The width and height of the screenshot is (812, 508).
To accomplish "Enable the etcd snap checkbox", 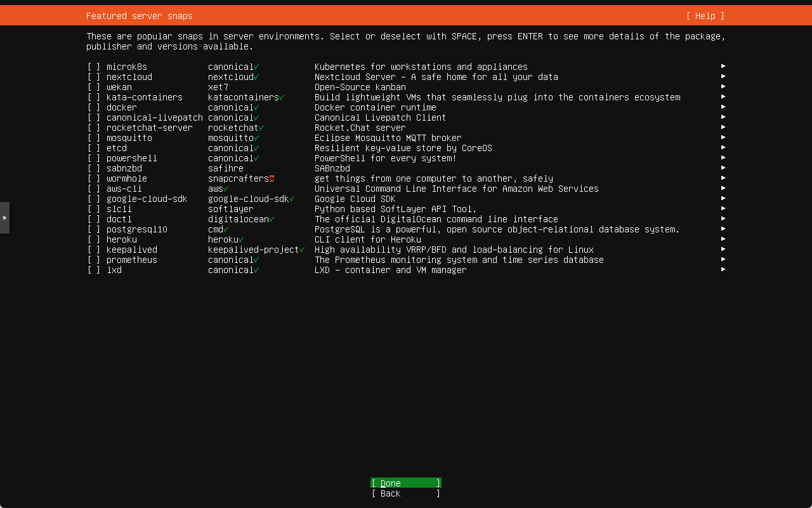I will click(x=94, y=148).
